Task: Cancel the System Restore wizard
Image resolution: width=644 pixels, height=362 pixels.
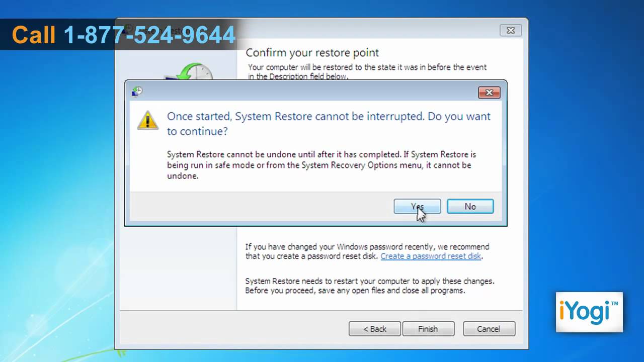Action: tap(489, 329)
